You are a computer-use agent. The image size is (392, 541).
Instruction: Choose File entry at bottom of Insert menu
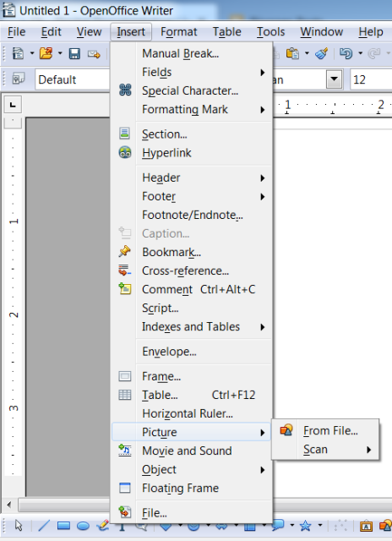click(x=192, y=513)
